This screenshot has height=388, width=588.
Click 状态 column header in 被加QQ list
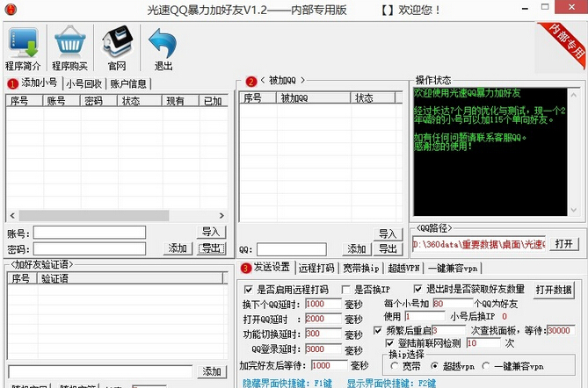tap(373, 98)
